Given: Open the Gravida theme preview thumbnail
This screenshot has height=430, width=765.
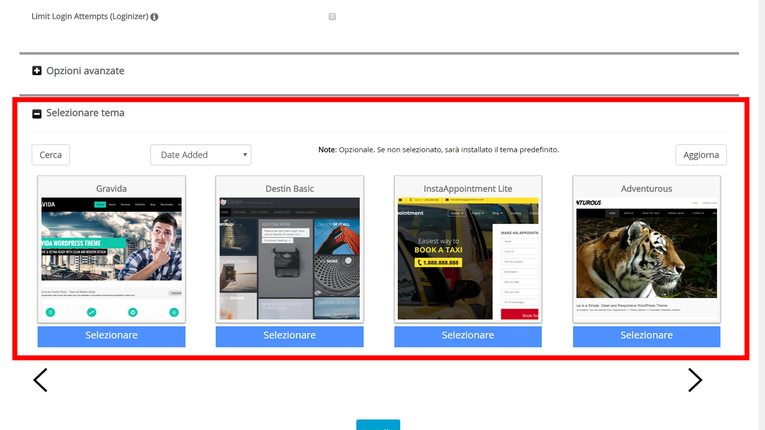Looking at the screenshot, I should [111, 258].
